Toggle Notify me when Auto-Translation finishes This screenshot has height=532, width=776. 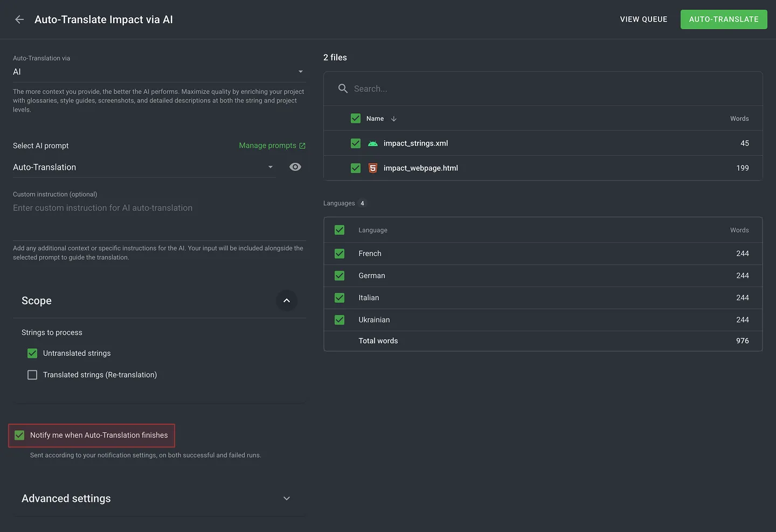click(x=19, y=435)
